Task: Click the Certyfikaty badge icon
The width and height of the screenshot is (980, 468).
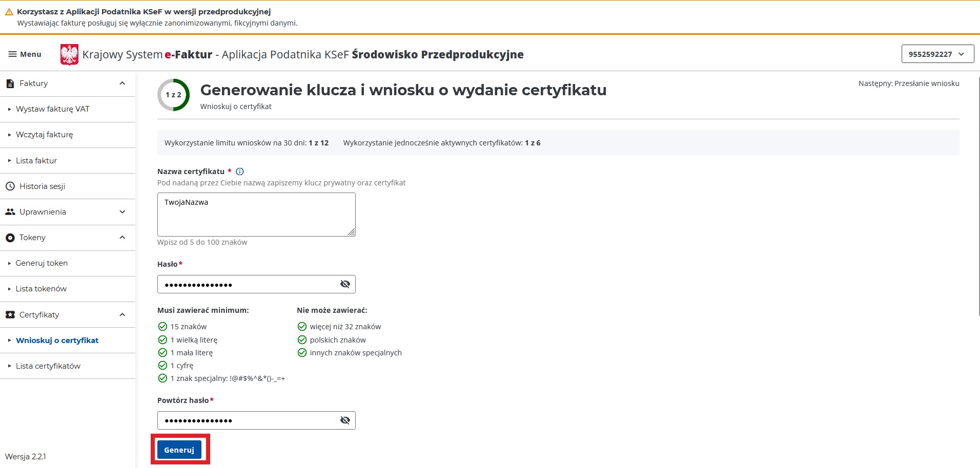Action: point(10,315)
